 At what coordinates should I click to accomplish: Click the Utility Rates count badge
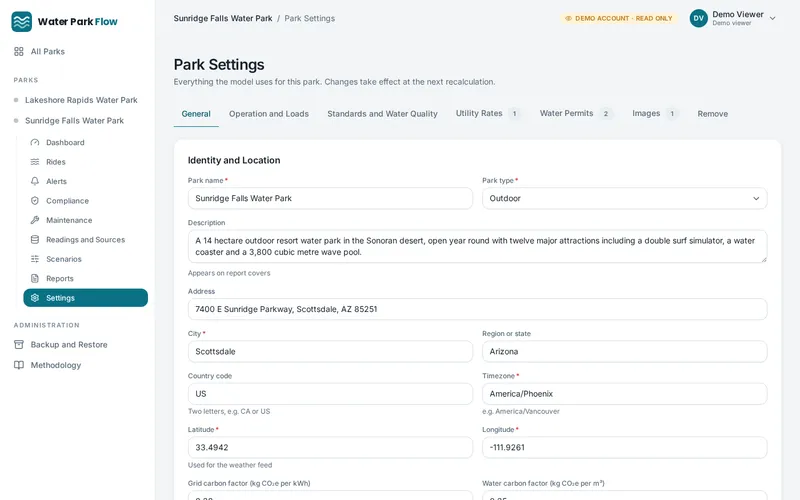coord(514,114)
